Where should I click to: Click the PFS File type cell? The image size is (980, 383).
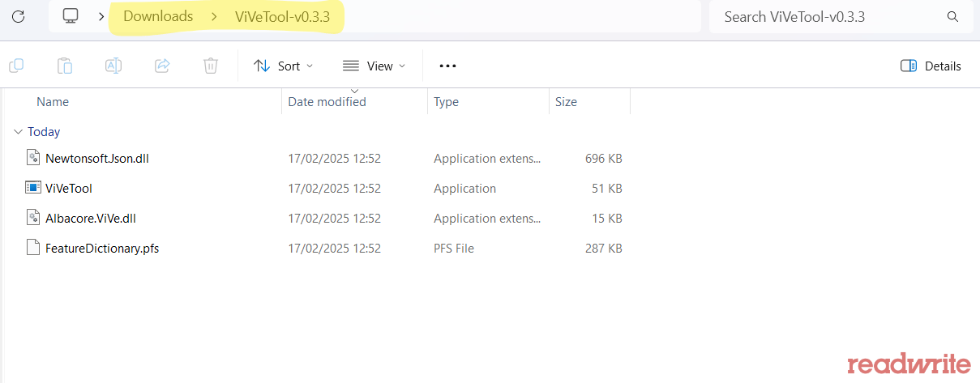coord(454,248)
